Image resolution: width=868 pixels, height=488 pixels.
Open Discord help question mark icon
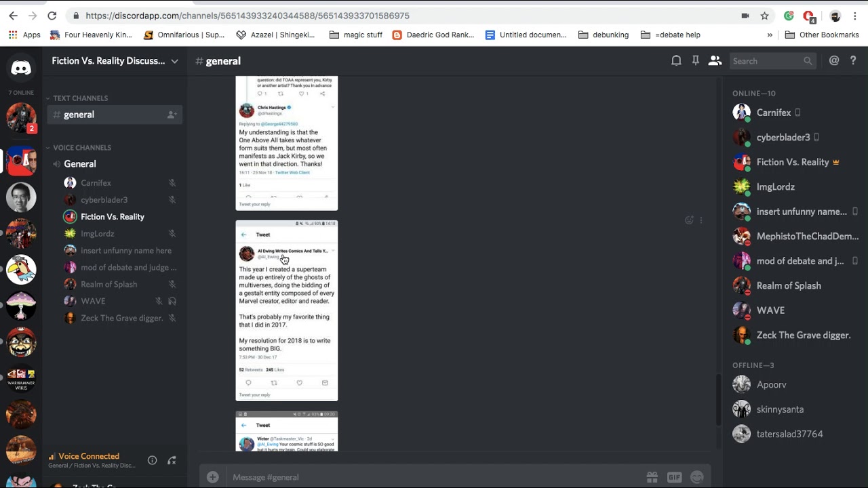click(x=853, y=61)
